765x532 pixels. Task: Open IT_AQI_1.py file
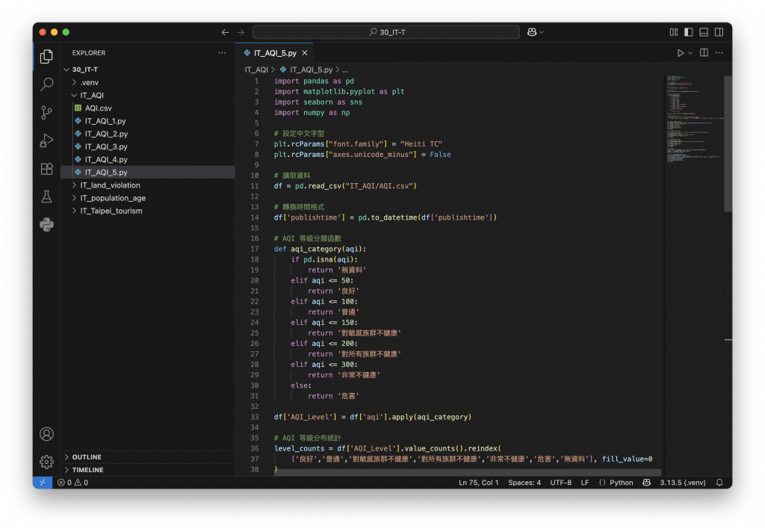pyautogui.click(x=148, y=120)
